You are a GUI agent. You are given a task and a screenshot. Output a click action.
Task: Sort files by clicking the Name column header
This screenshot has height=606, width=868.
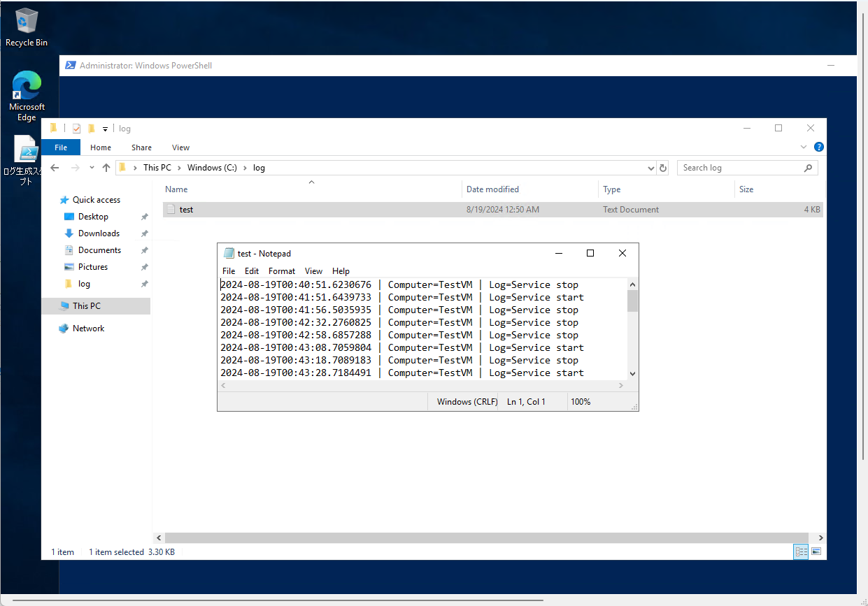(176, 189)
